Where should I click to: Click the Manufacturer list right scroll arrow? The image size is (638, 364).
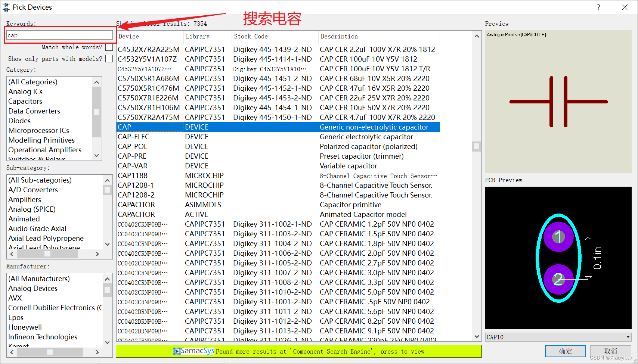click(97, 352)
